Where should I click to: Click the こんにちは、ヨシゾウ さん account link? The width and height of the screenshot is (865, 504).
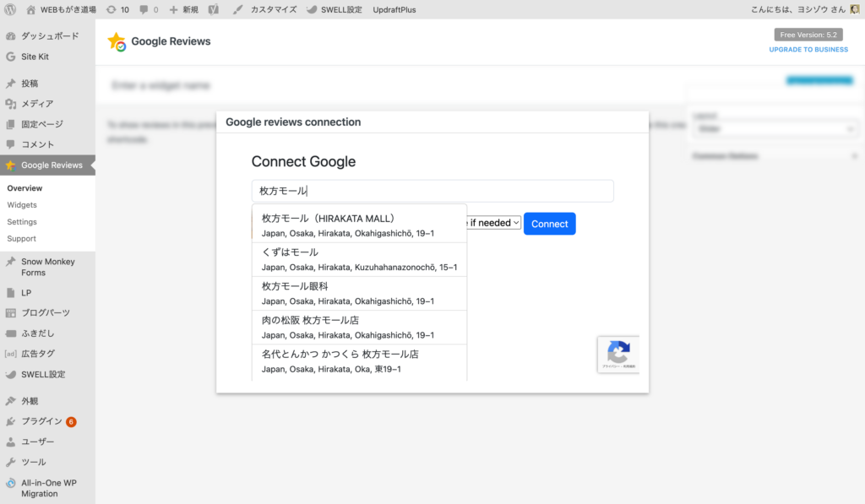tap(798, 9)
